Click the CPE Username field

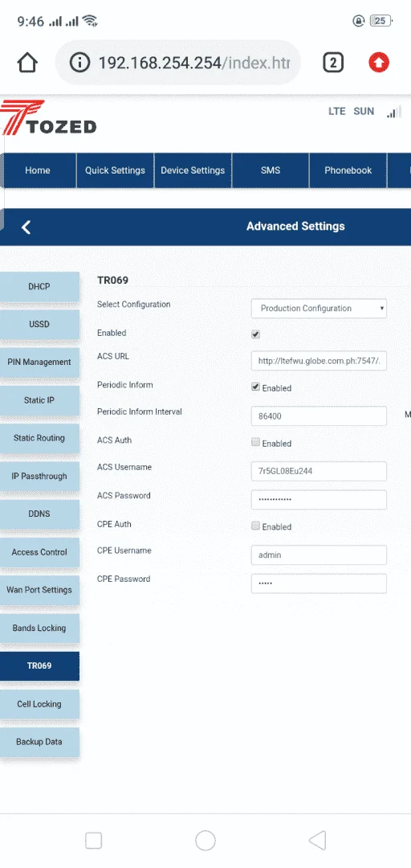coord(319,555)
